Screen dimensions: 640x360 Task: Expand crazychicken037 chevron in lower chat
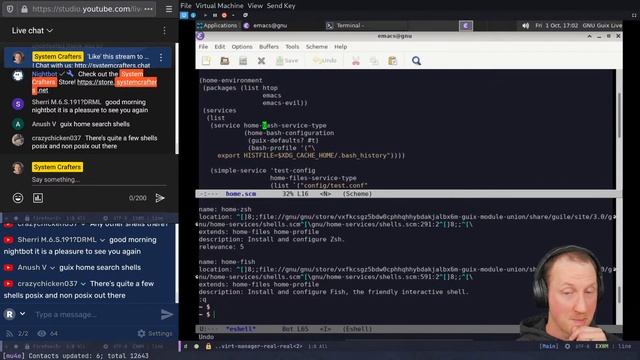(x=83, y=284)
